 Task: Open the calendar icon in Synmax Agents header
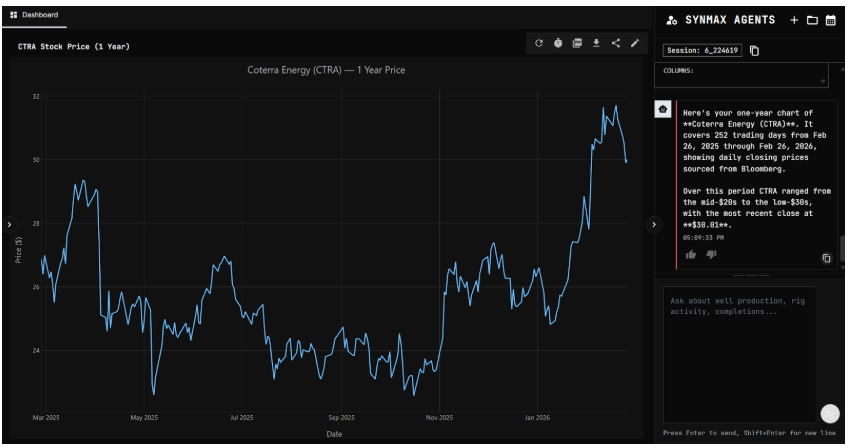[x=830, y=20]
